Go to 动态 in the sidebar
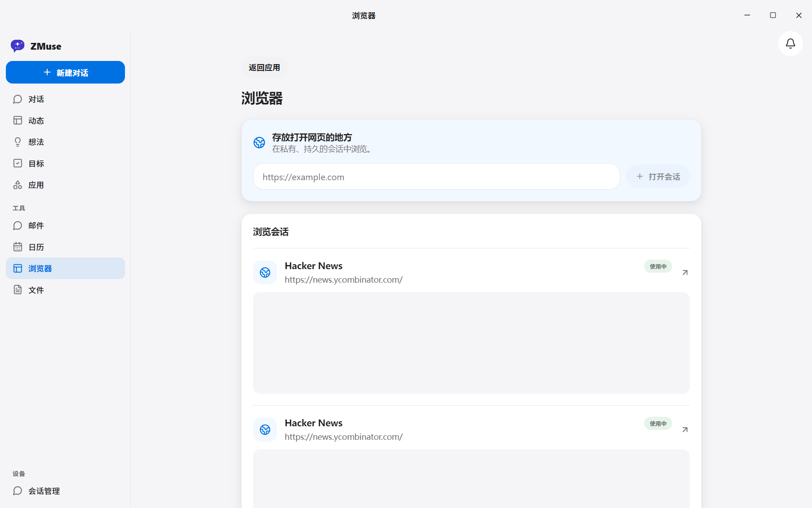 (65, 121)
